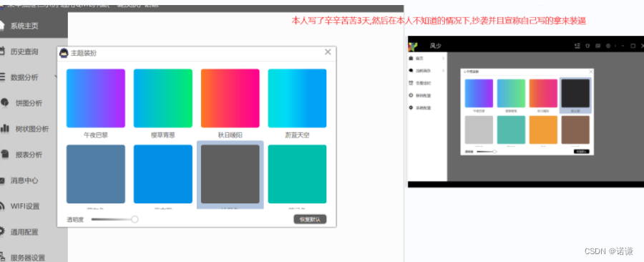Click the shield icon in 风少 titlebar

click(587, 46)
